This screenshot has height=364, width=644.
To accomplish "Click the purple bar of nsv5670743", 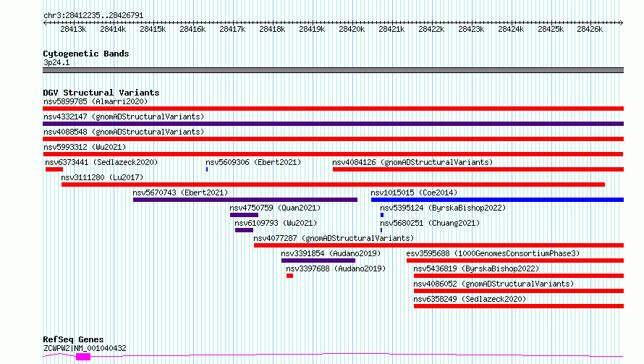I will coord(245,200).
